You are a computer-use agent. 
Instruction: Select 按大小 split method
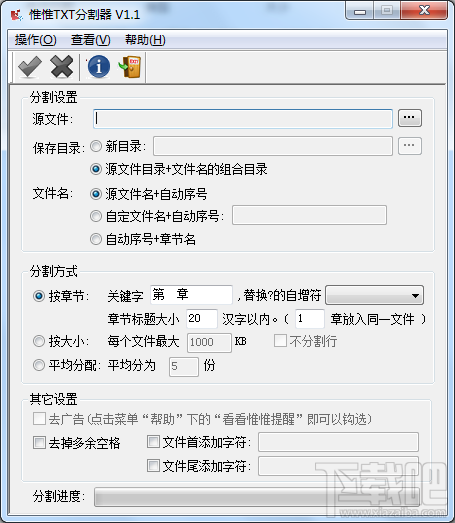(39, 341)
